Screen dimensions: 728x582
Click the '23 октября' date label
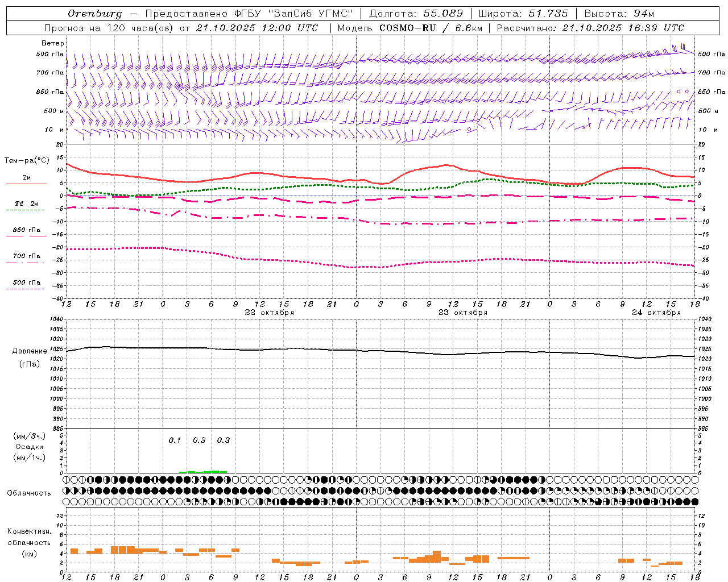tap(463, 312)
